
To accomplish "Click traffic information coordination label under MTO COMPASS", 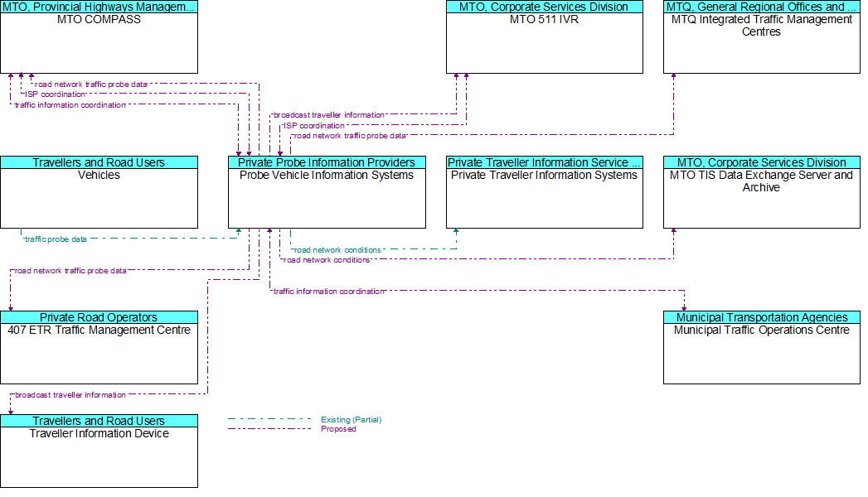I will tap(70, 105).
